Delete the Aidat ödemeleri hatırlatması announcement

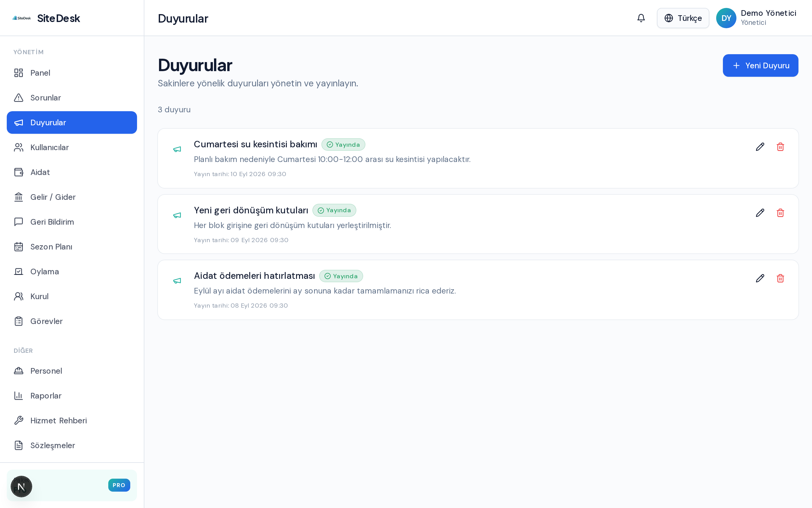point(780,278)
